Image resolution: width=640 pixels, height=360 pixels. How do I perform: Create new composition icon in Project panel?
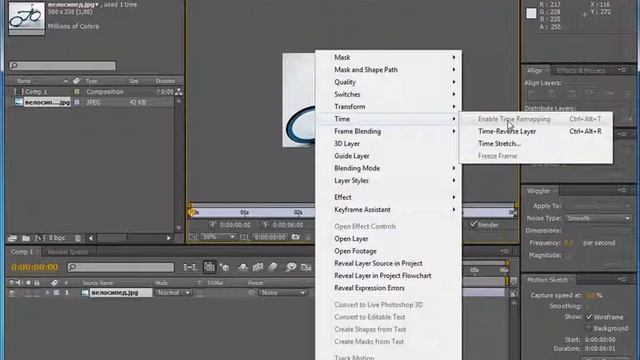pyautogui.click(x=40, y=238)
